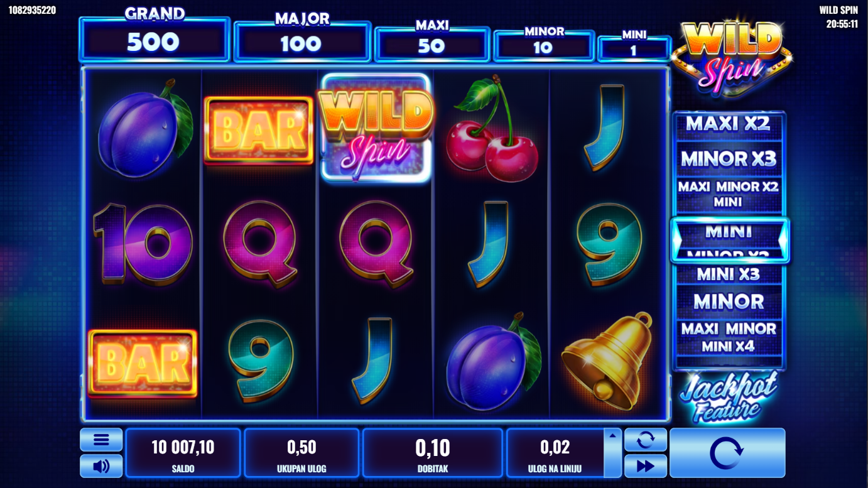Click the BAR symbol on reel two

259,131
